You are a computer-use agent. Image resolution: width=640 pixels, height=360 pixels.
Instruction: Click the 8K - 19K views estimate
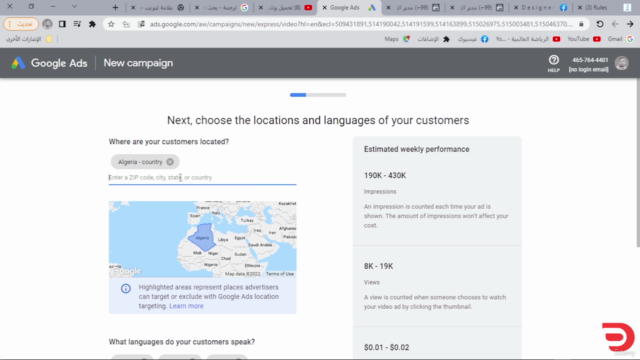tap(378, 266)
